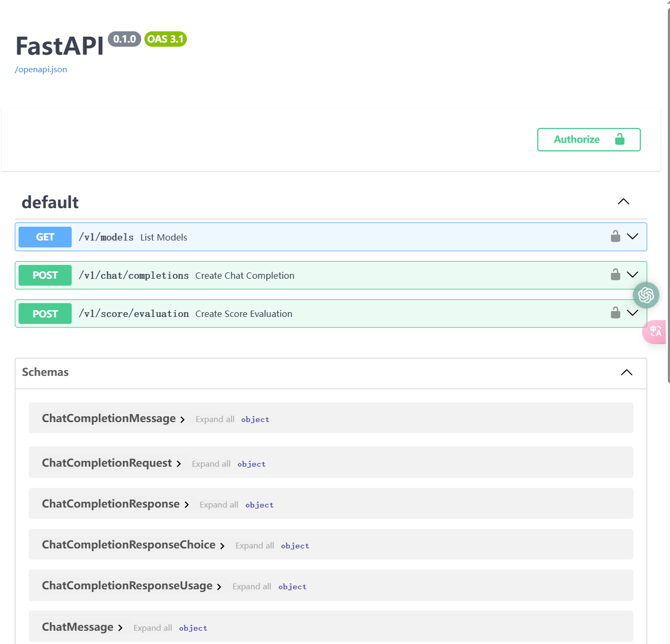Expand the ChatCompletionMessage schema
This screenshot has height=644, width=670.
pyautogui.click(x=182, y=419)
